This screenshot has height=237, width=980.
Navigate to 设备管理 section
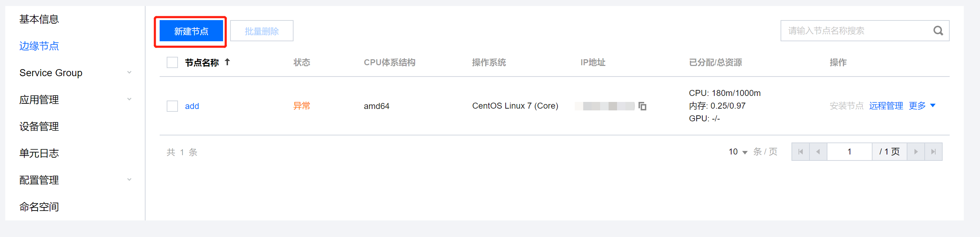click(39, 127)
